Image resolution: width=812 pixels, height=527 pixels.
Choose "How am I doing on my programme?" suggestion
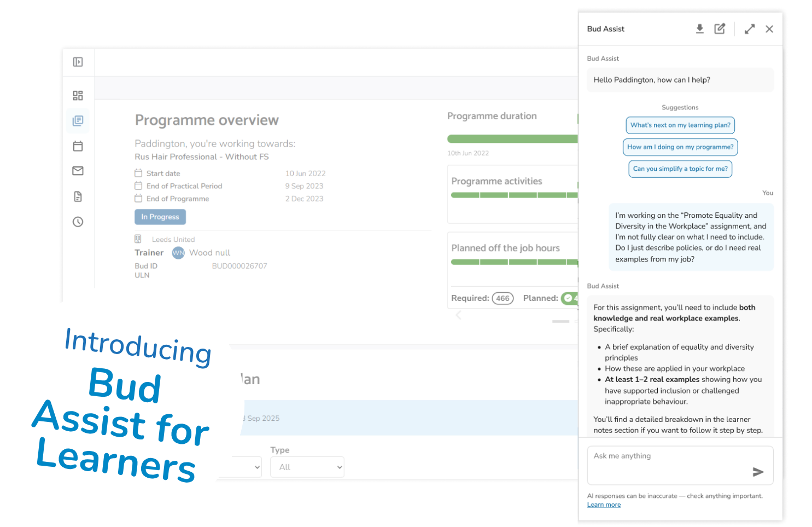pyautogui.click(x=680, y=147)
